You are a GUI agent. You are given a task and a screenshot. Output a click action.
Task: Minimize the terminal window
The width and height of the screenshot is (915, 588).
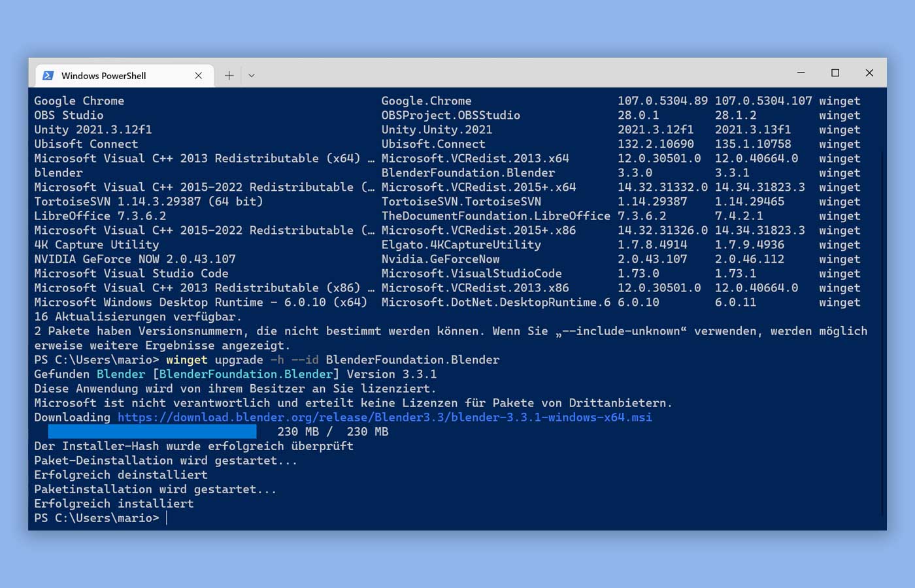click(x=801, y=73)
